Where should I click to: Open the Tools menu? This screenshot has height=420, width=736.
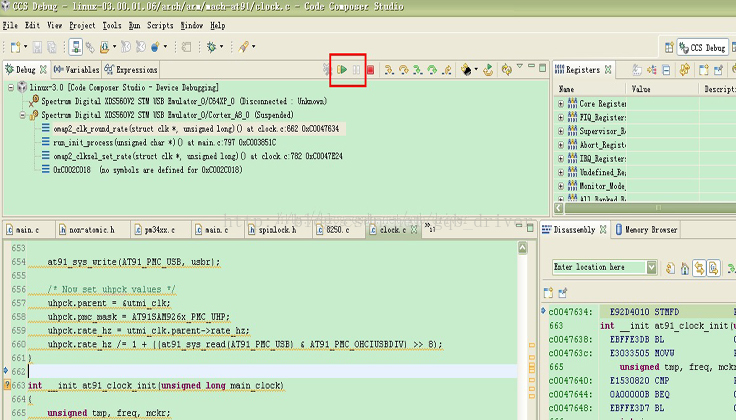point(112,25)
